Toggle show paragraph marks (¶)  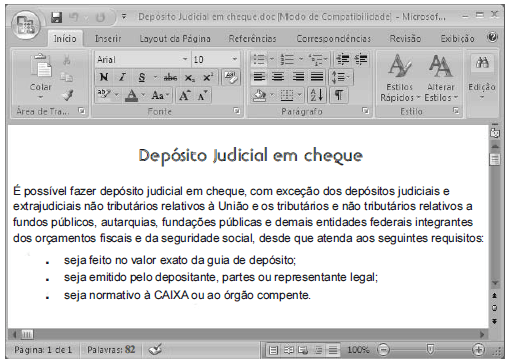pos(339,95)
